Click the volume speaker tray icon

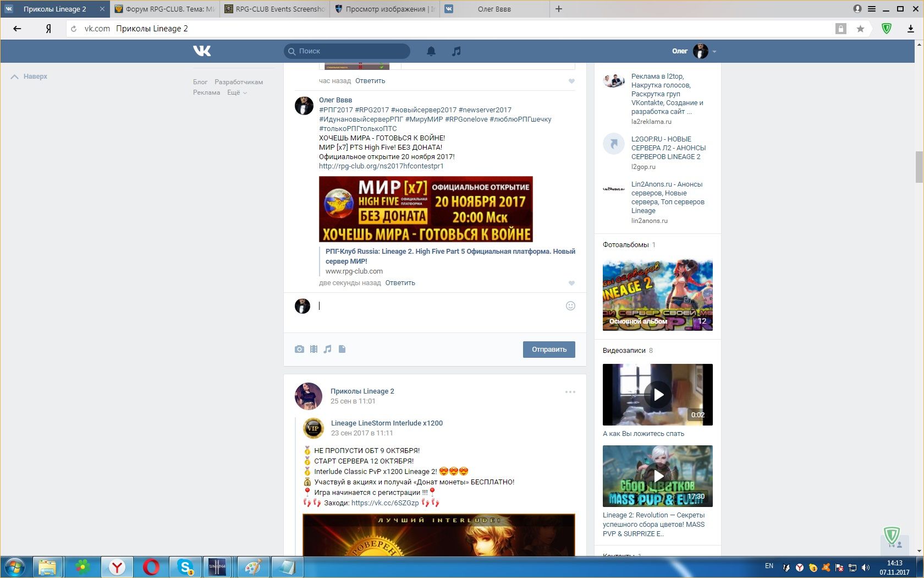coord(866,567)
